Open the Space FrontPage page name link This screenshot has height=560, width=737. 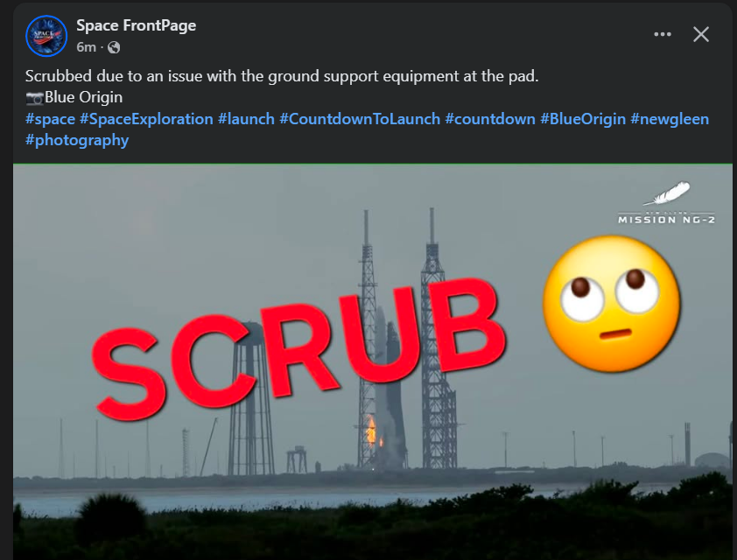tap(137, 25)
